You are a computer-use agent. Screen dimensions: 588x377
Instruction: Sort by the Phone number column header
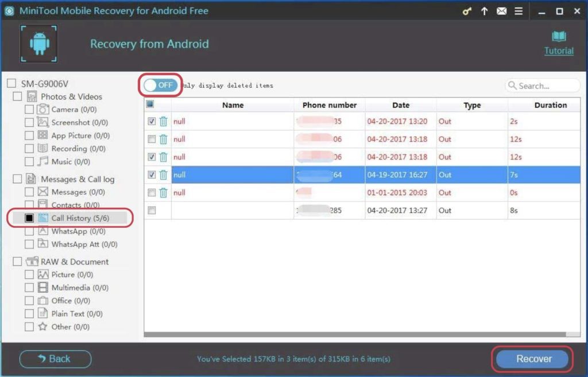(329, 106)
